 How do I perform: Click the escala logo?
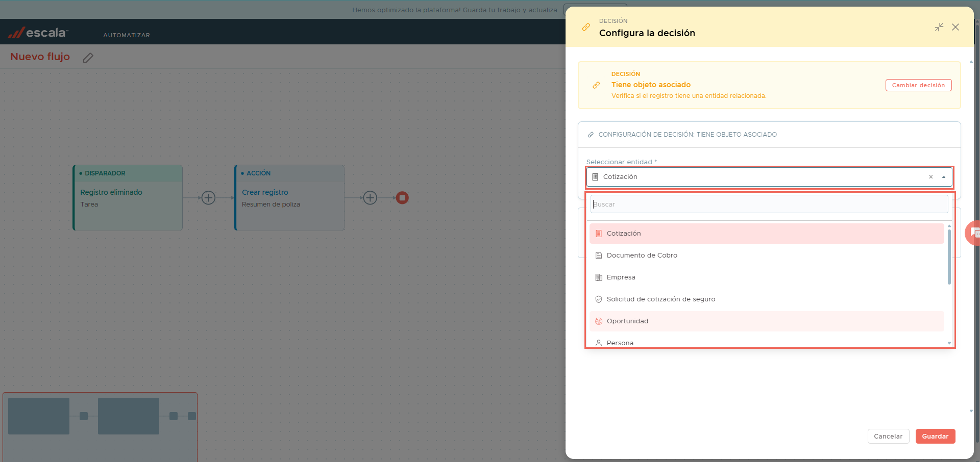click(38, 33)
